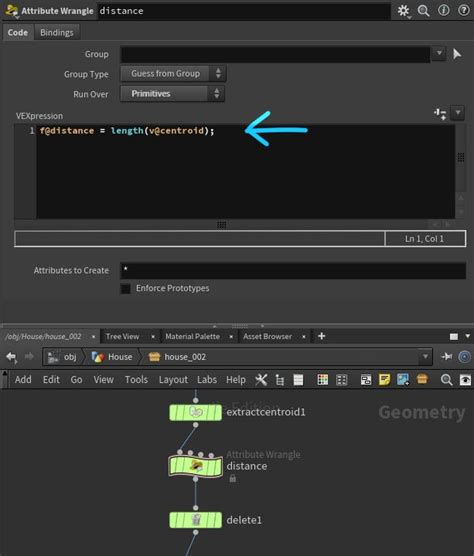The image size is (474, 556).
Task: Switch to the Code tab
Action: pyautogui.click(x=18, y=32)
